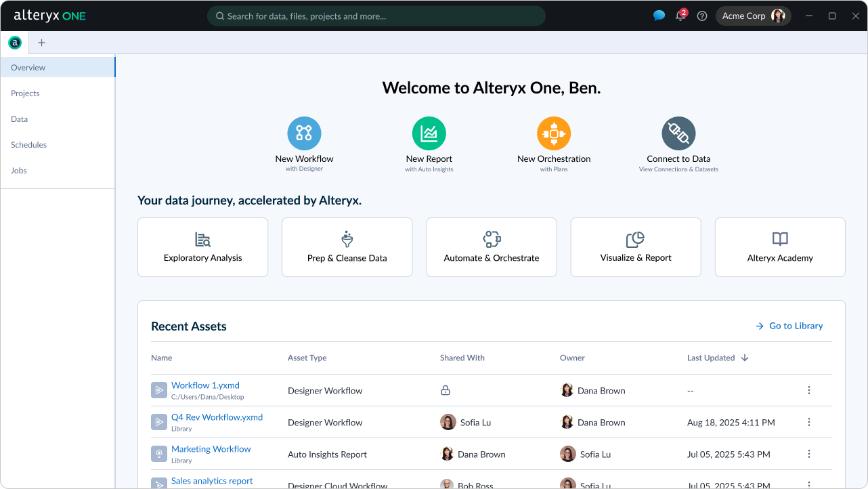Click the Go to Library link
The width and height of the screenshot is (868, 489).
tap(789, 326)
